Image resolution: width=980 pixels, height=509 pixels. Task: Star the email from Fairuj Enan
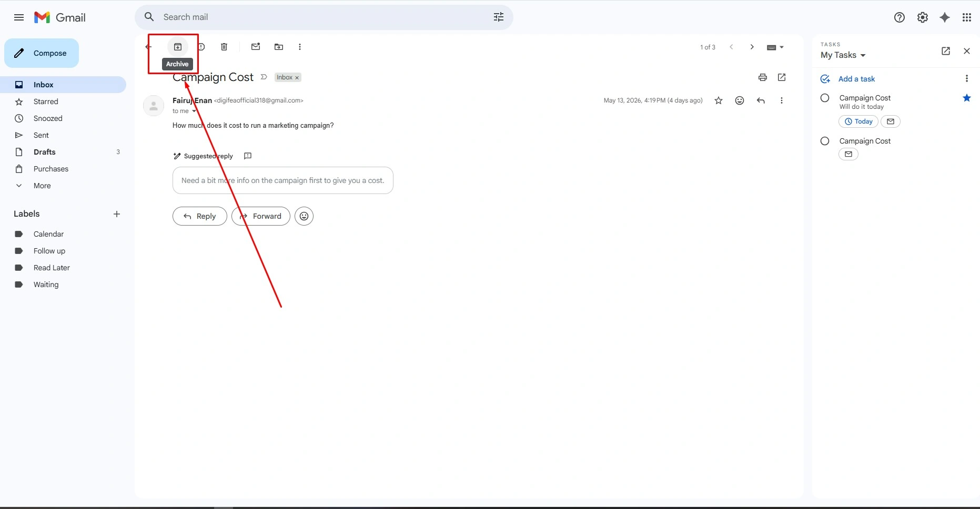tap(719, 100)
